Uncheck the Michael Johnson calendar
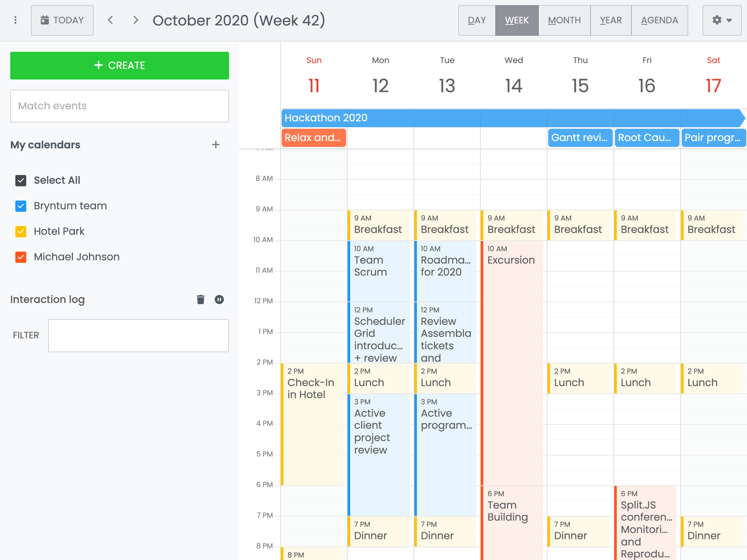Screen dimensions: 747x560 (x=21, y=257)
